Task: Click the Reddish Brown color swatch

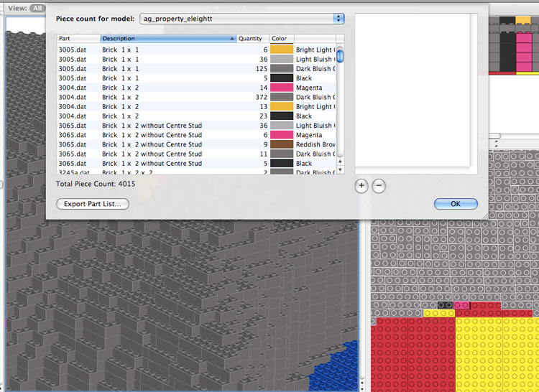Action: point(281,144)
